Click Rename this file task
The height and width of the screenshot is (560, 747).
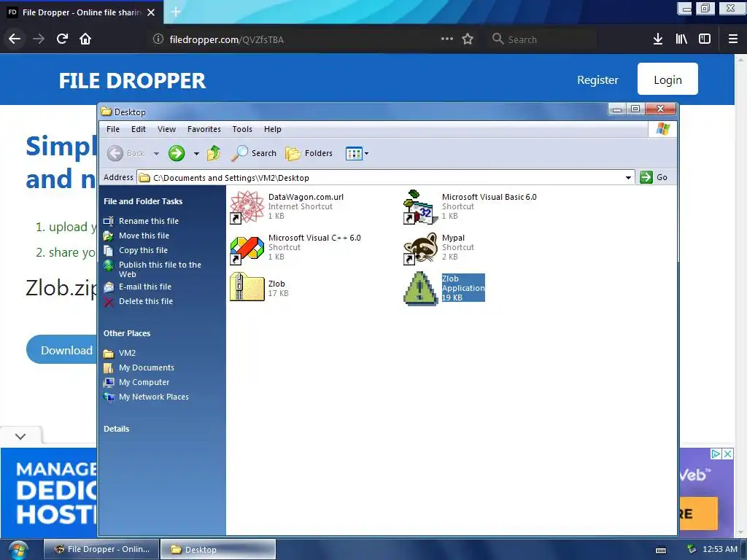[x=149, y=221]
